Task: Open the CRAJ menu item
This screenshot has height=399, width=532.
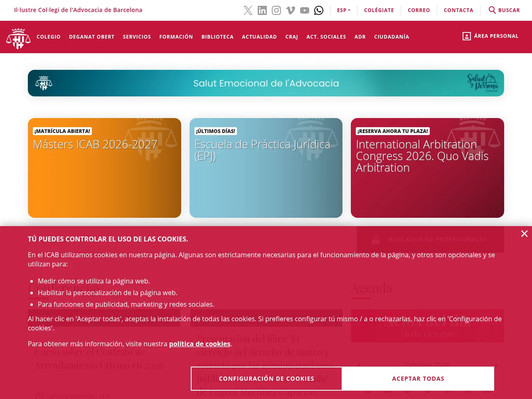Action: pos(292,37)
